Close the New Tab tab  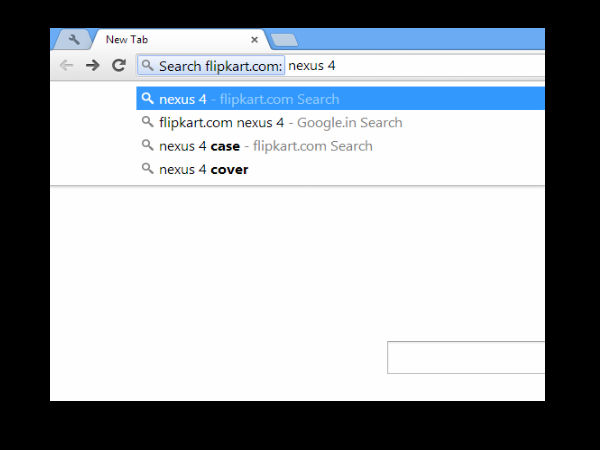coord(254,40)
